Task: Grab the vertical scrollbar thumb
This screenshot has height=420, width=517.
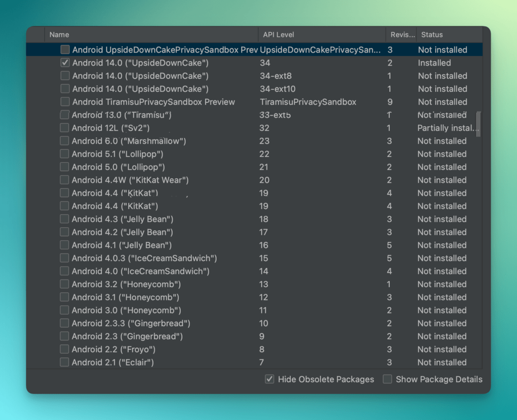Action: tap(478, 124)
